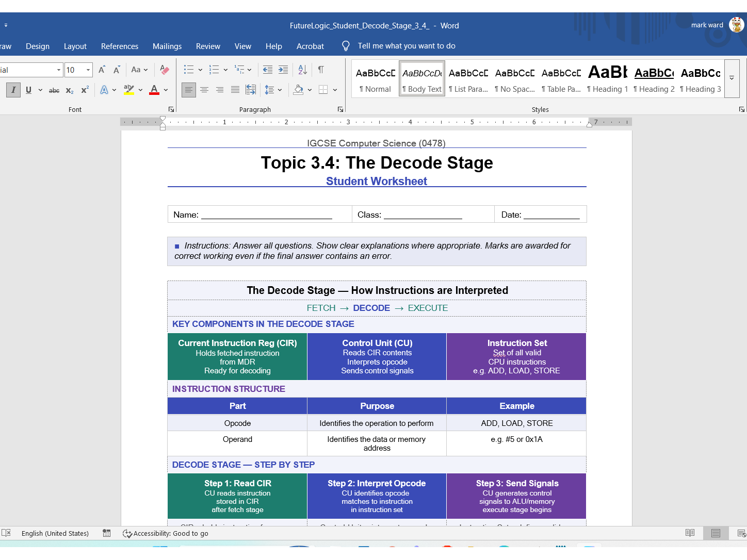The image size is (747, 560).
Task: Click English (United States) language status
Action: pyautogui.click(x=55, y=533)
